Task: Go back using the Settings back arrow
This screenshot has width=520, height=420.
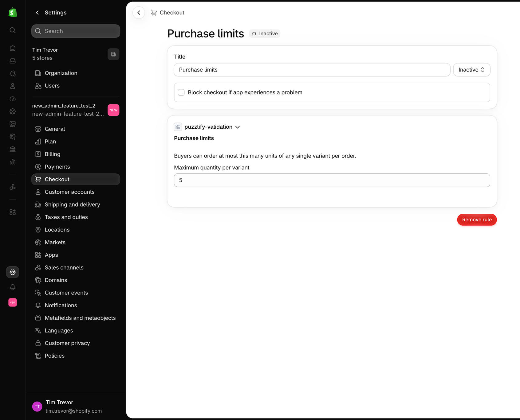Action: pos(37,13)
